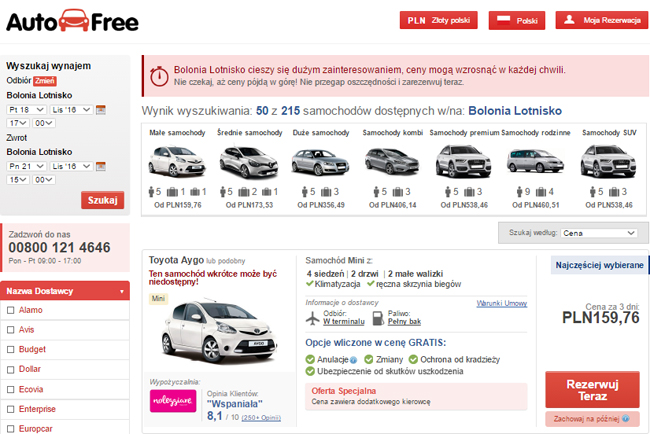Viewport: 650px width, 434px height.
Task: Open pickup date calendar icon
Action: [x=101, y=110]
